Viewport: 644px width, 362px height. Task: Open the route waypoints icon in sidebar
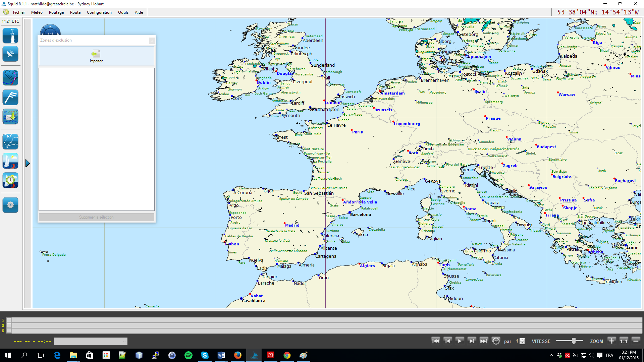click(10, 141)
